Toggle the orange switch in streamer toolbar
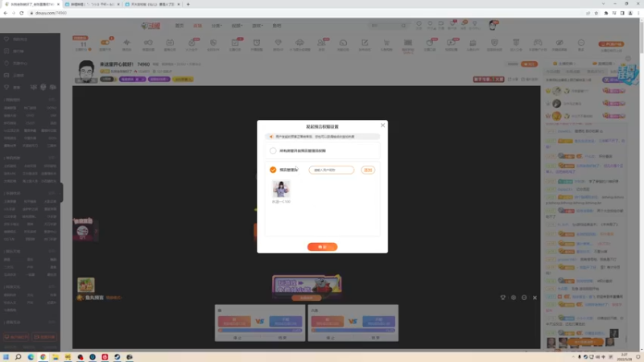 pos(105,43)
